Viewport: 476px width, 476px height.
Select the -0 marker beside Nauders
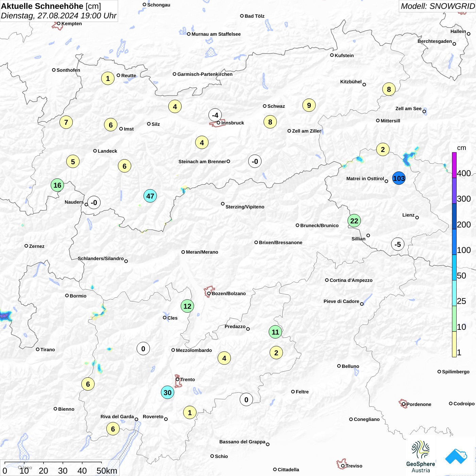click(x=94, y=202)
